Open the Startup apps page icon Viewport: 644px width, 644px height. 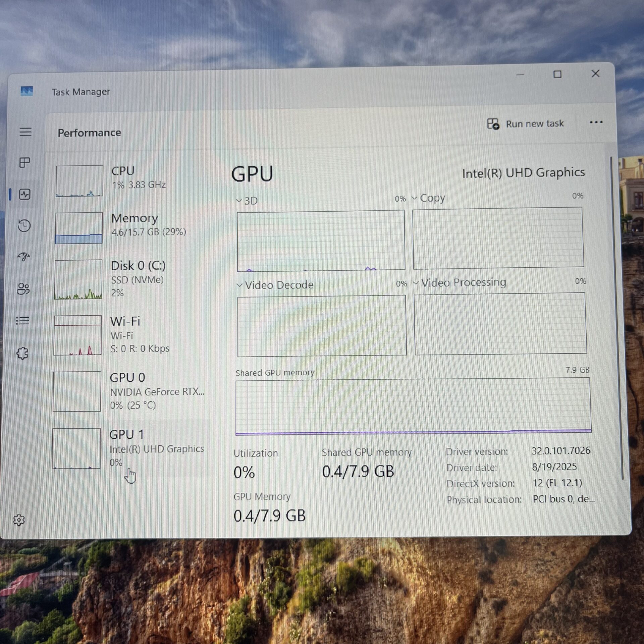click(24, 257)
